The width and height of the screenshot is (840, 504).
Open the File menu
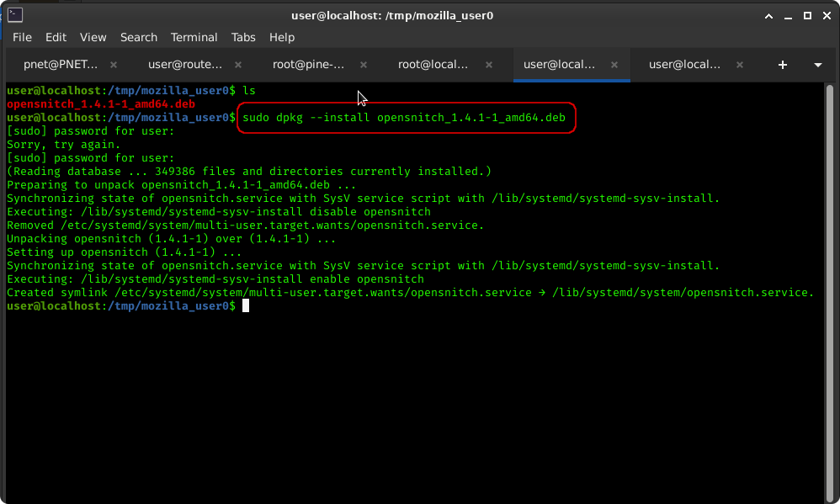[x=22, y=38]
